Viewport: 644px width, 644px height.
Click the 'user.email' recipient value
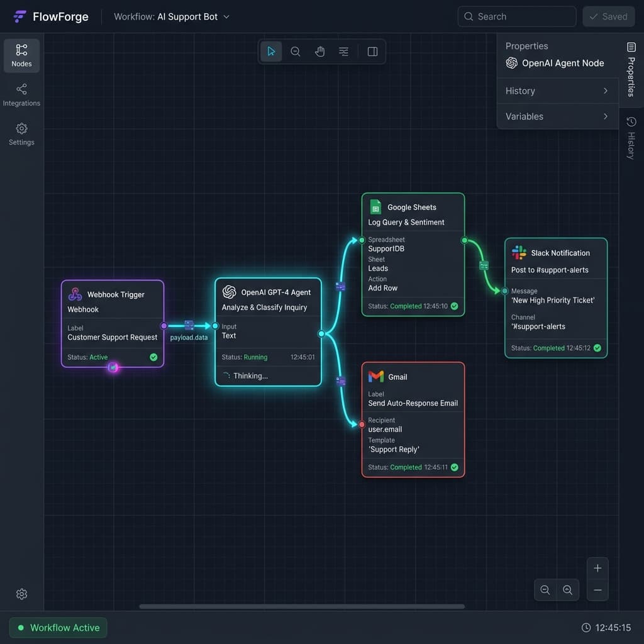point(385,429)
